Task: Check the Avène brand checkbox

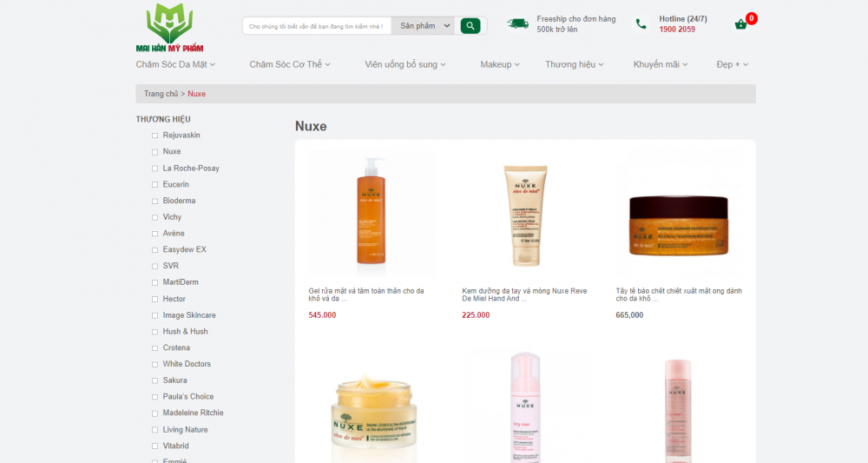Action: point(155,234)
